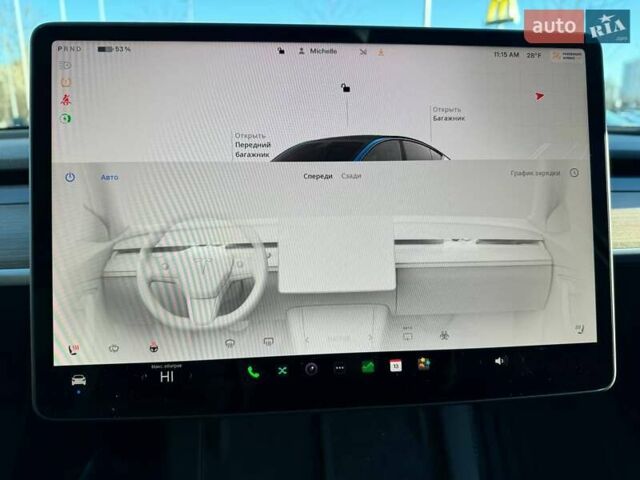Viewport: 640px width, 480px height.
Task: Open График зарядки charging schedule
Action: pyautogui.click(x=535, y=173)
